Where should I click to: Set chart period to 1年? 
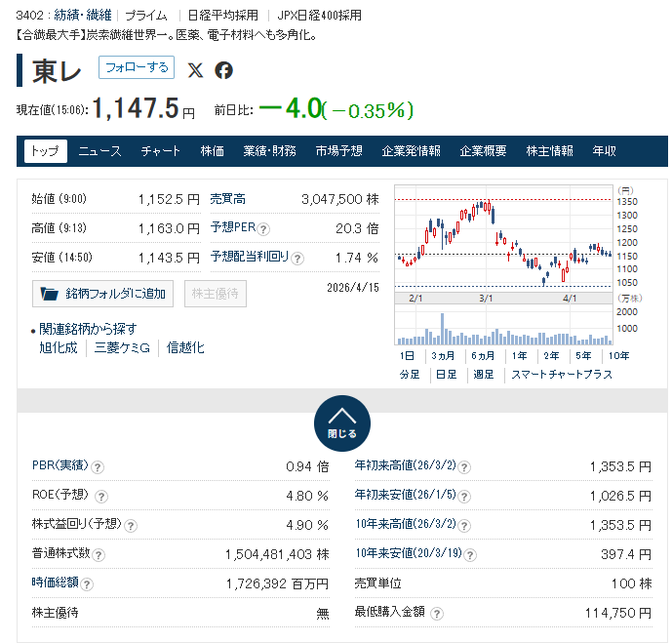519,356
